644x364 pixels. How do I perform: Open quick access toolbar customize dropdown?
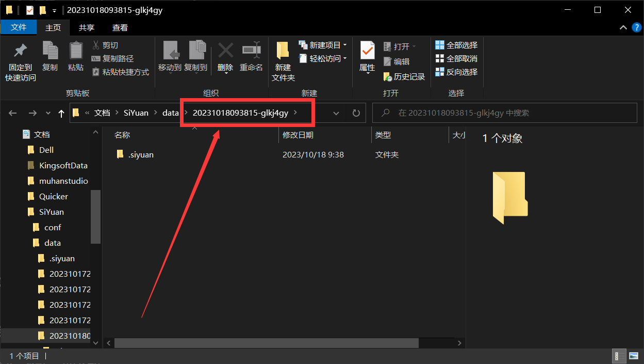pos(54,10)
